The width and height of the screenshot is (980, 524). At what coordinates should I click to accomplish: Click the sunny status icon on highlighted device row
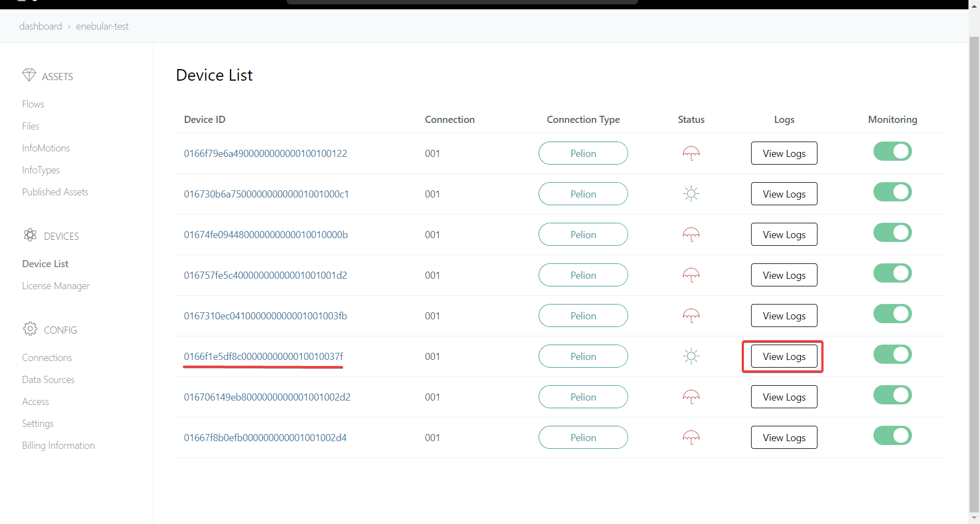[x=691, y=356]
